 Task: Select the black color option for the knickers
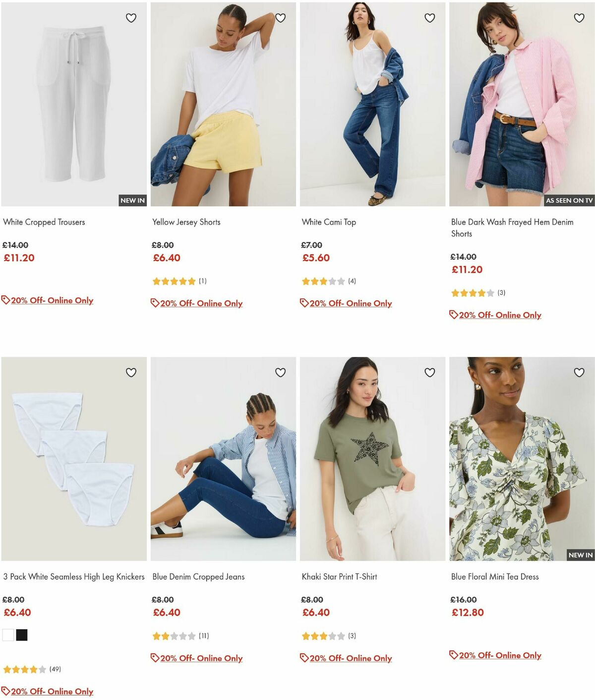coord(21,635)
